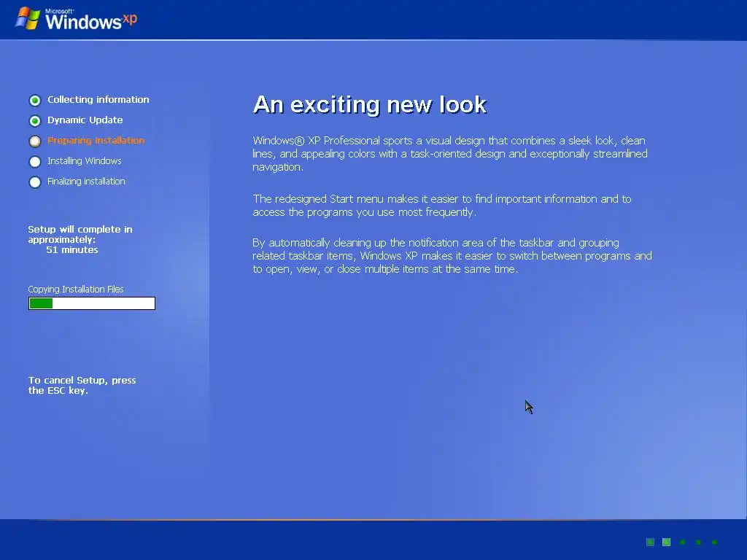Viewport: 747px width, 560px height.
Task: Click the second, brighter slide indicator square
Action: tap(667, 542)
